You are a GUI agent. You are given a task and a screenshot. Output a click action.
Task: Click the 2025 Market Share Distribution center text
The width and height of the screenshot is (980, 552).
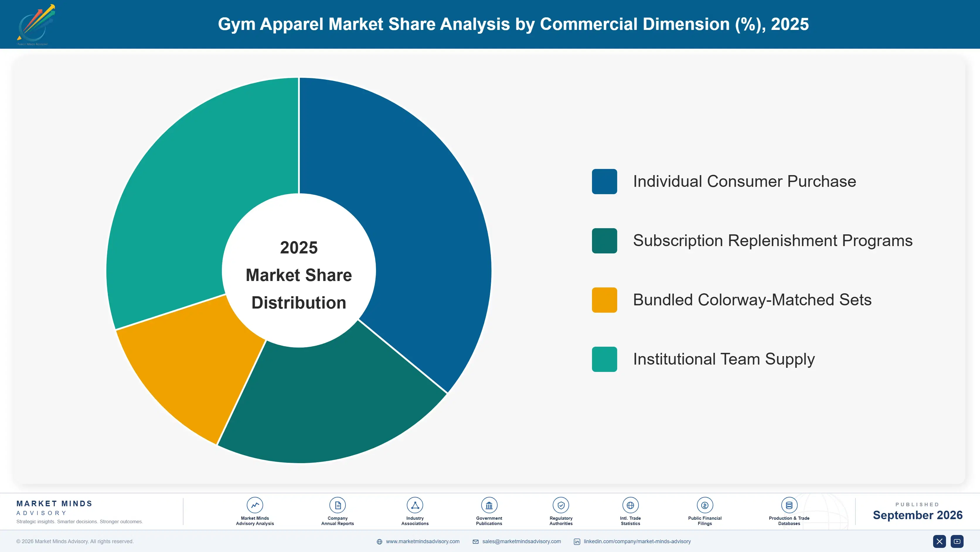299,275
